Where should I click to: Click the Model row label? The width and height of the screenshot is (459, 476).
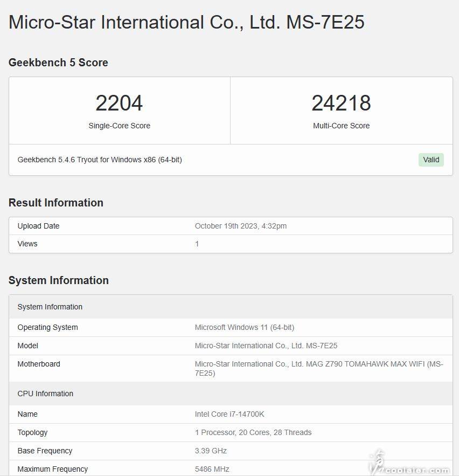28,346
